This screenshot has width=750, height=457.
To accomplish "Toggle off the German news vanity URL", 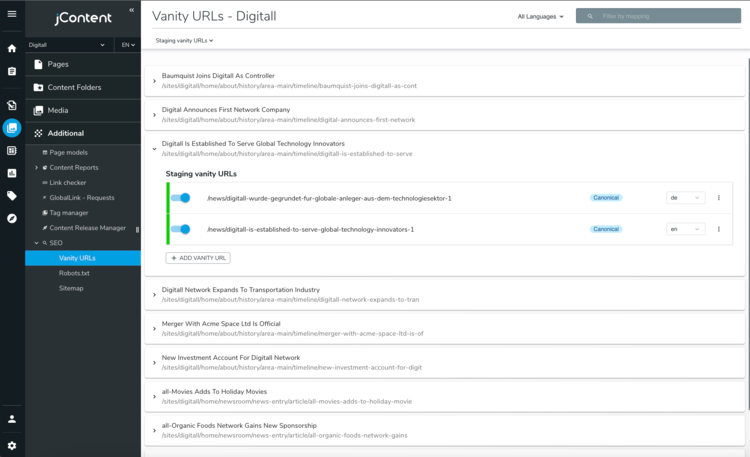I will coord(181,198).
